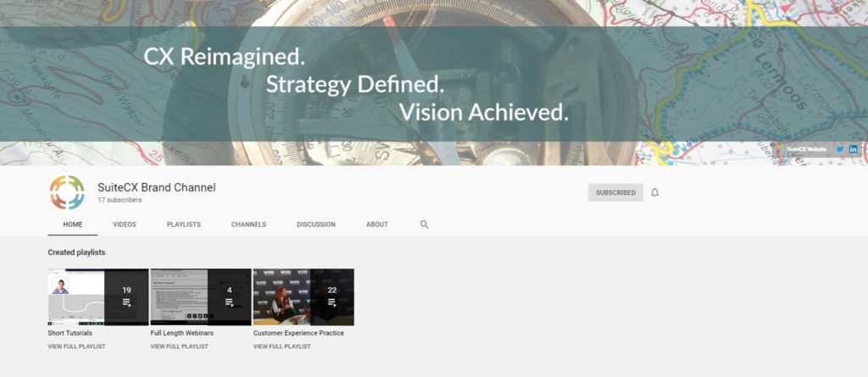Open the Discussion tab
This screenshot has height=377, width=868.
tap(316, 225)
